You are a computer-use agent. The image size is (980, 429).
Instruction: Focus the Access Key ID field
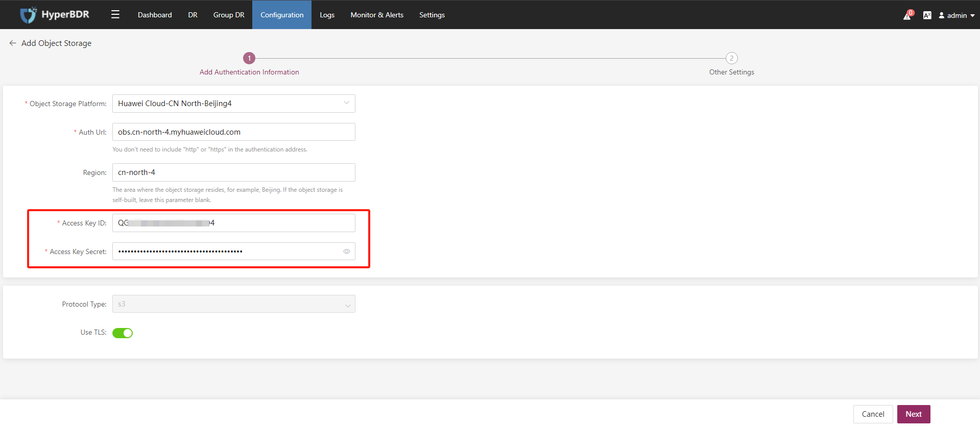[234, 223]
